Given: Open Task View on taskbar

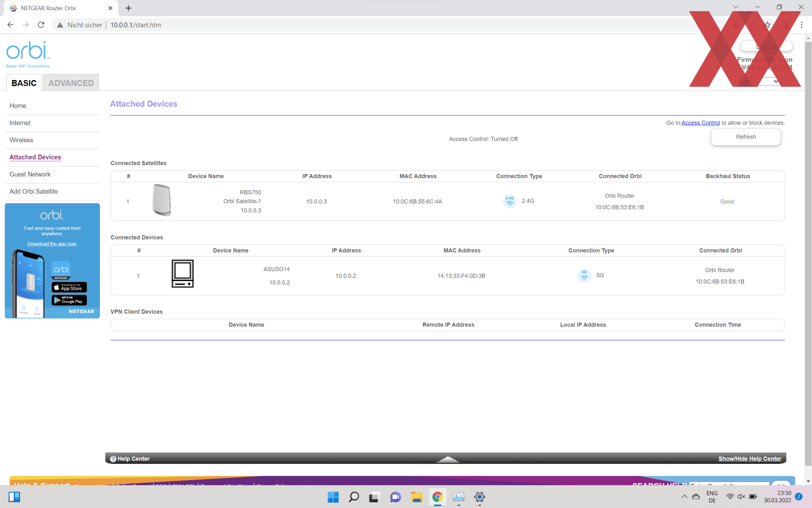Looking at the screenshot, I should pos(374,497).
